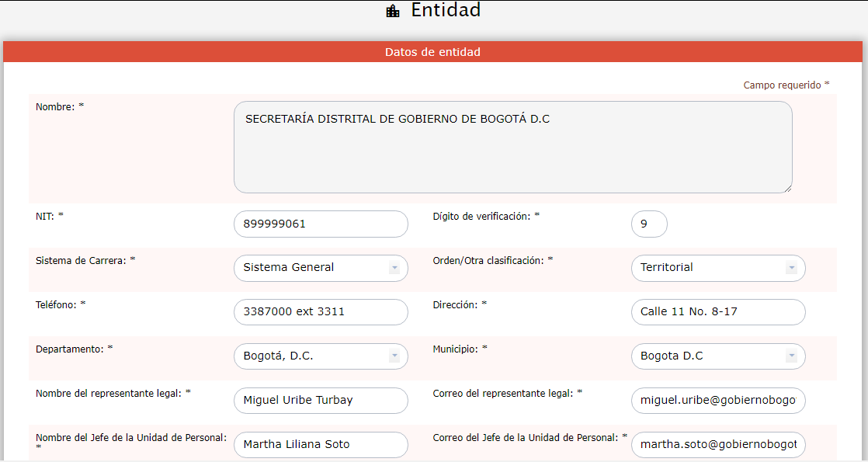Click the Municipio dropdown arrow icon

(x=791, y=356)
